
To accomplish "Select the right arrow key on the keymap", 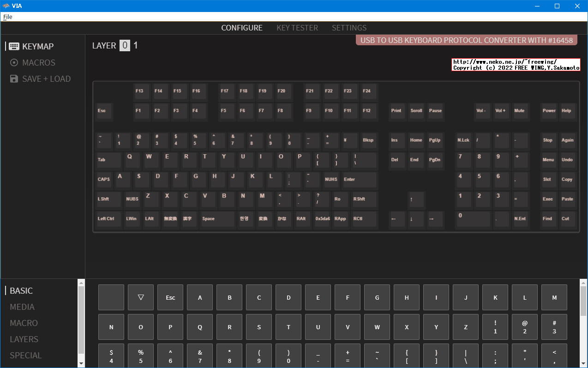I will click(435, 219).
